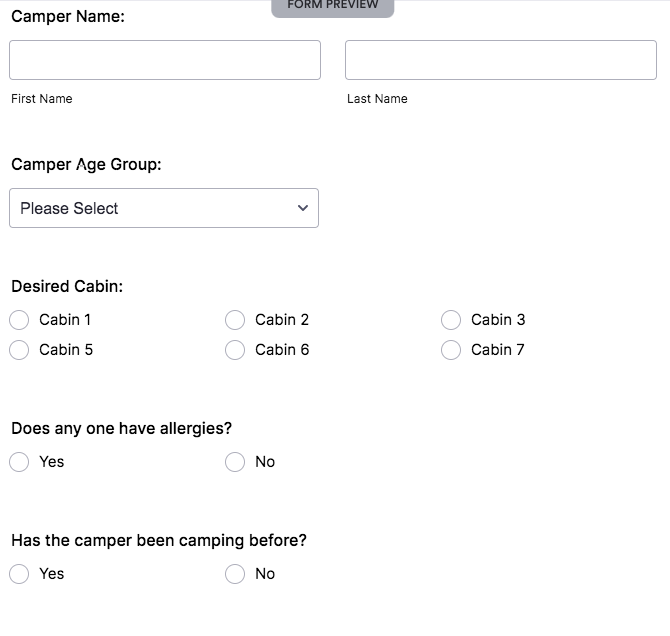Choose No for camping before question
The height and width of the screenshot is (636, 670).
pyautogui.click(x=235, y=574)
